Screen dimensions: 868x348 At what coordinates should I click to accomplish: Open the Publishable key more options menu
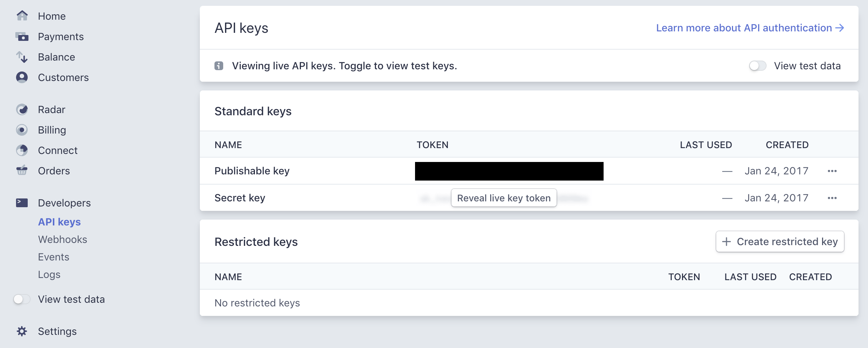pos(832,171)
